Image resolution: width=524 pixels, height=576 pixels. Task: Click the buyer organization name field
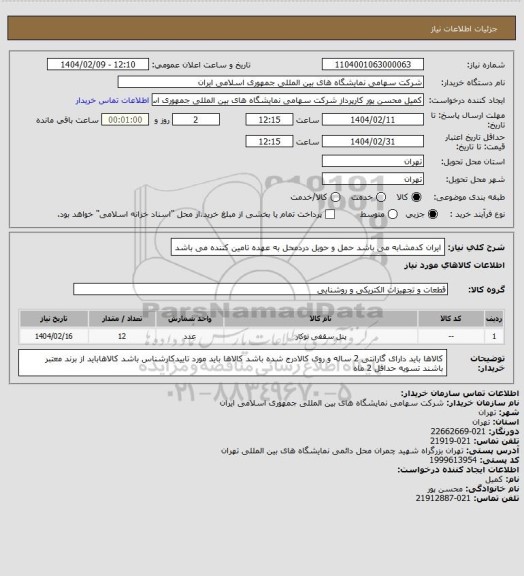click(270, 82)
